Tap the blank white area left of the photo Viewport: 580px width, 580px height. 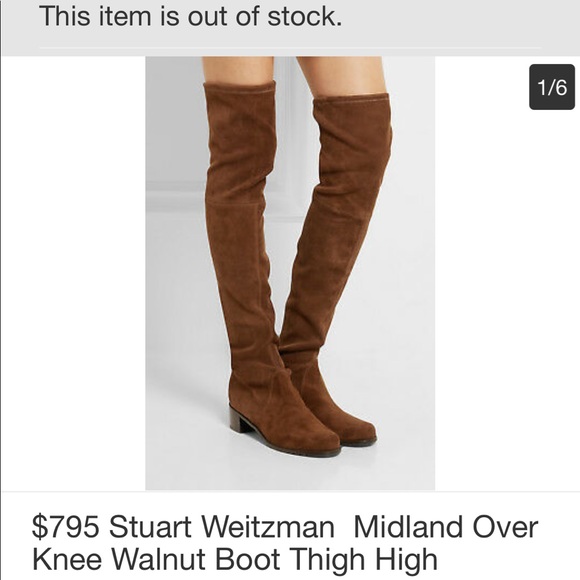point(73,273)
